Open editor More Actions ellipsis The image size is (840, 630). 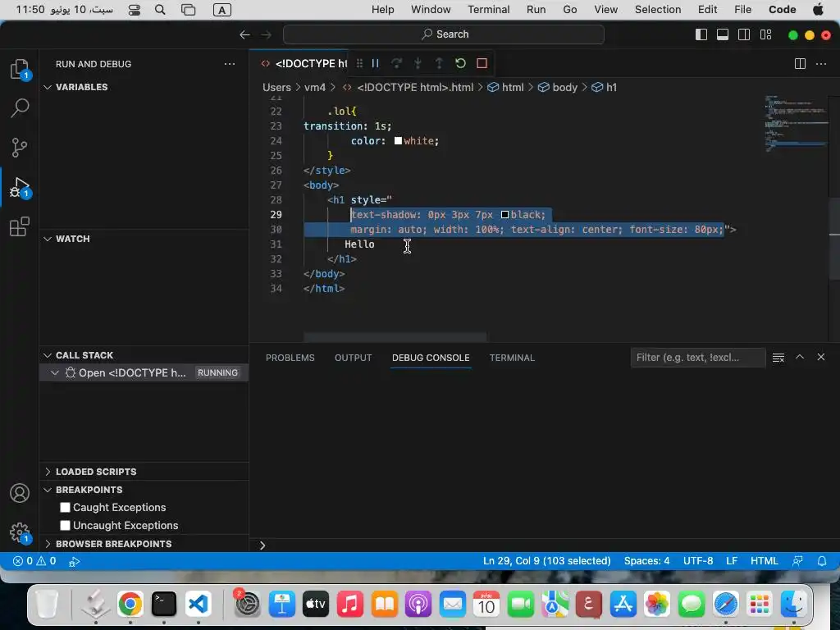(x=820, y=64)
